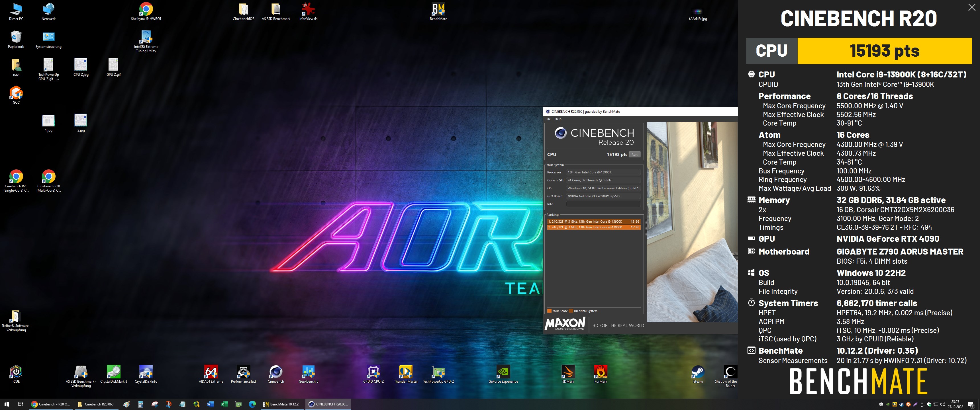This screenshot has width=980, height=410.
Task: Launch CrystalDiskMark 8 from the desktop
Action: (x=113, y=374)
